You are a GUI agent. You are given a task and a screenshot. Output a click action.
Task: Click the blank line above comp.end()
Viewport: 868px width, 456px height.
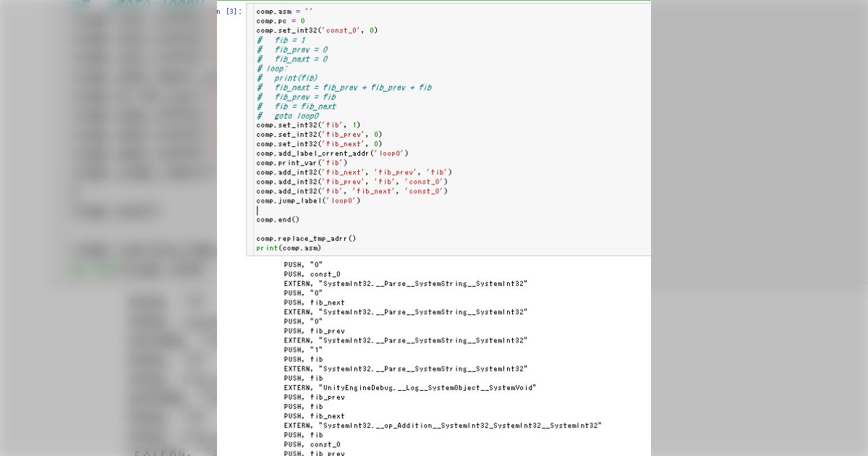(x=362, y=211)
